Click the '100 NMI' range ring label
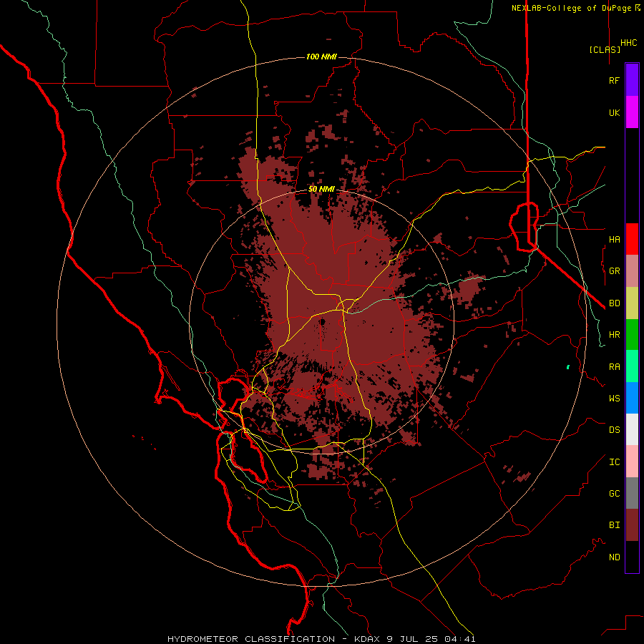This screenshot has width=644, height=644. tap(321, 57)
